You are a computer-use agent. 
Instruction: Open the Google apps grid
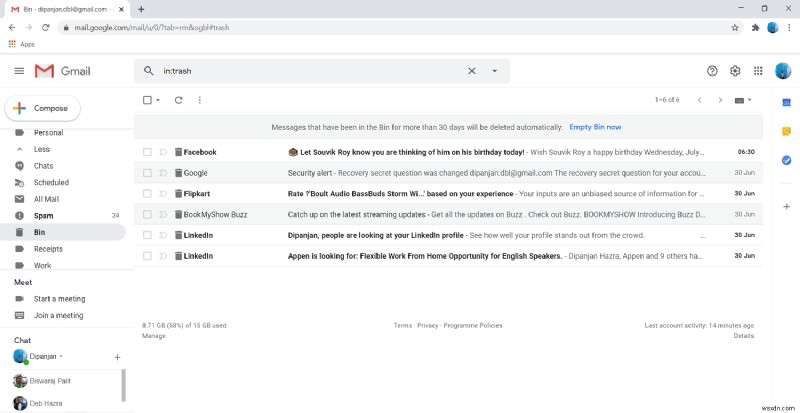[758, 71]
